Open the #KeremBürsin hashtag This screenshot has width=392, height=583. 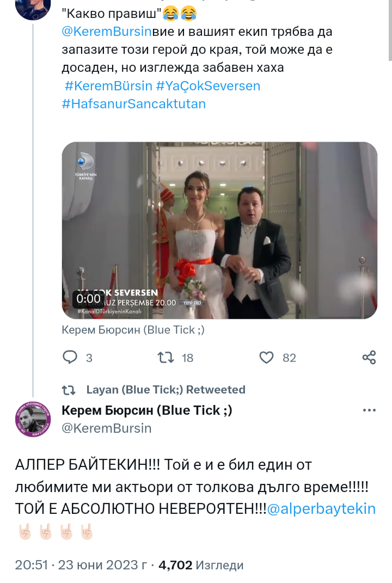(108, 86)
